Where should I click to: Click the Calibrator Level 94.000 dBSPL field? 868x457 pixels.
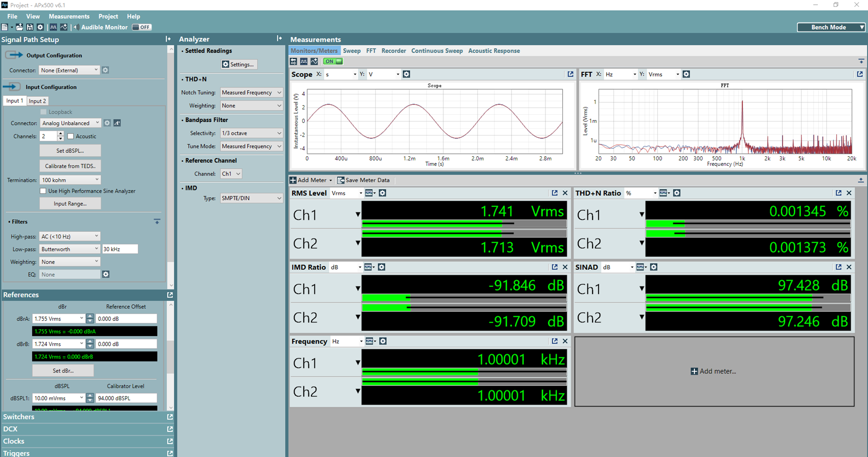(126, 398)
